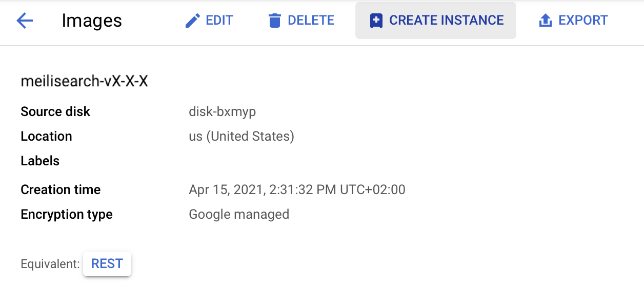644x305 pixels.
Task: Click the instance icon in CREATE INSTANCE
Action: [376, 20]
